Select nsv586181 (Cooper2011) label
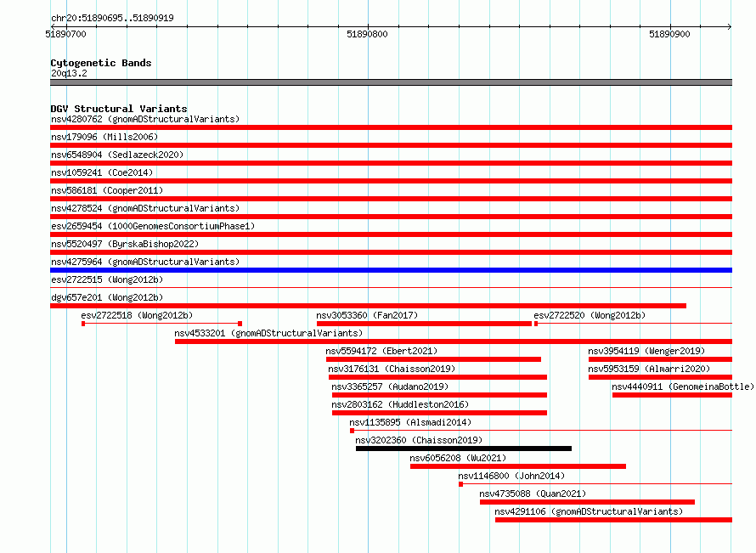 click(107, 190)
